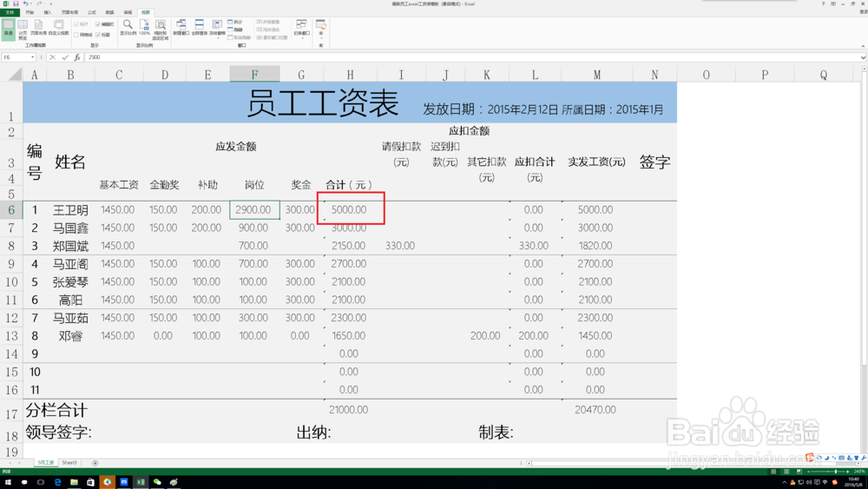Screen dimensions: 868x489
Task: Set zoom to 100% in ribbon
Action: (x=144, y=28)
